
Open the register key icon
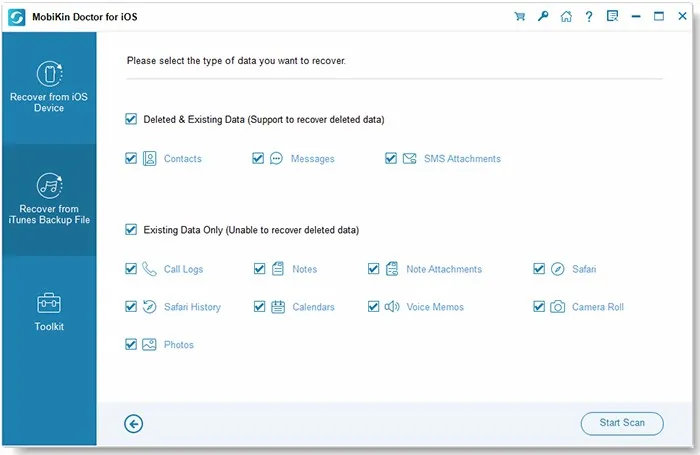tap(542, 16)
